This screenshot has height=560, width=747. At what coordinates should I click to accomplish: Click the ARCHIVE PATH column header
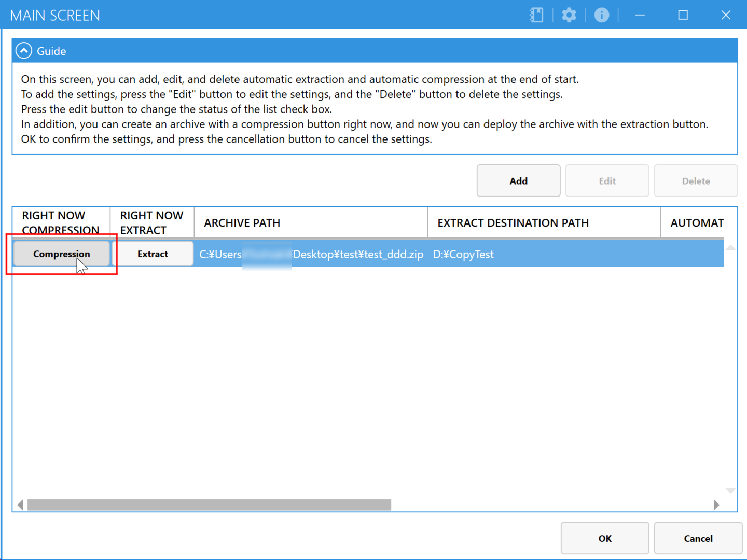[x=311, y=223]
